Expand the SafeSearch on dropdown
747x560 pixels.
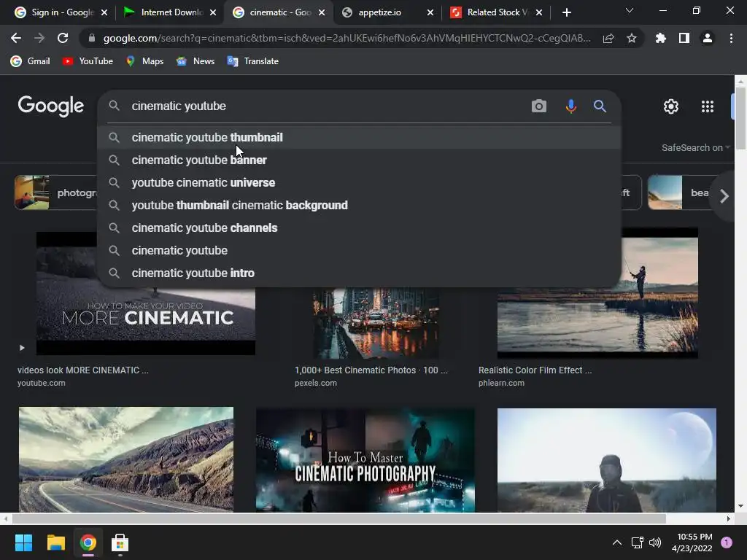tap(695, 147)
